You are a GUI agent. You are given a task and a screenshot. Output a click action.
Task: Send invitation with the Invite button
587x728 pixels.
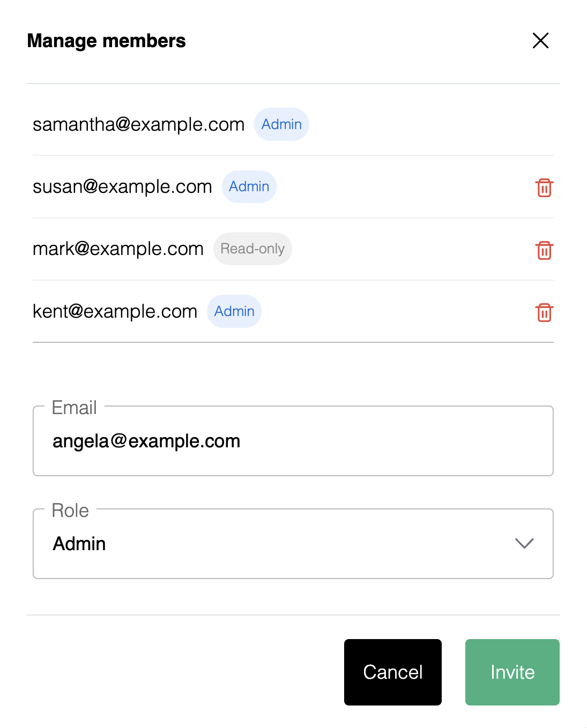coord(512,672)
